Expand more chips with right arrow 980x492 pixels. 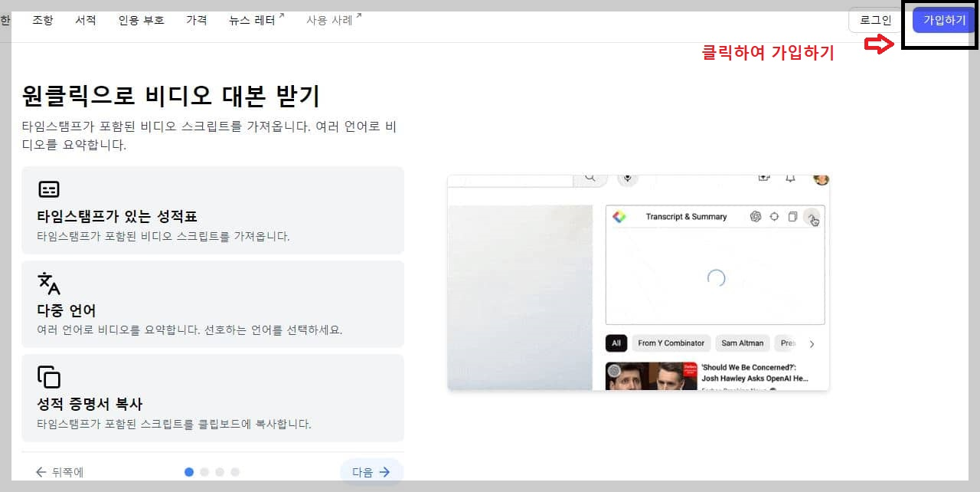(x=812, y=344)
